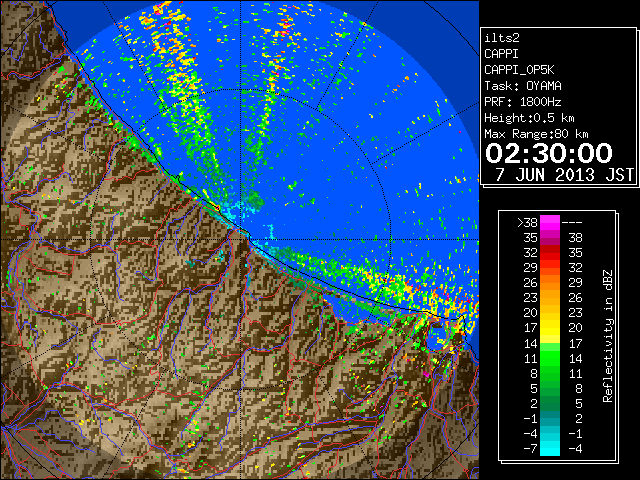Select the "CAPPI_0P5K" product name text
Image resolution: width=640 pixels, height=480 pixels.
pyautogui.click(x=519, y=70)
